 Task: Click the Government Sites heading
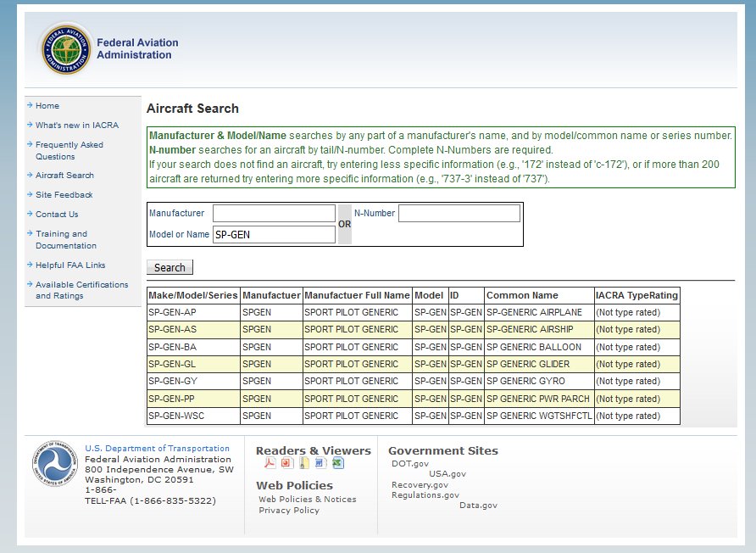[x=443, y=450]
